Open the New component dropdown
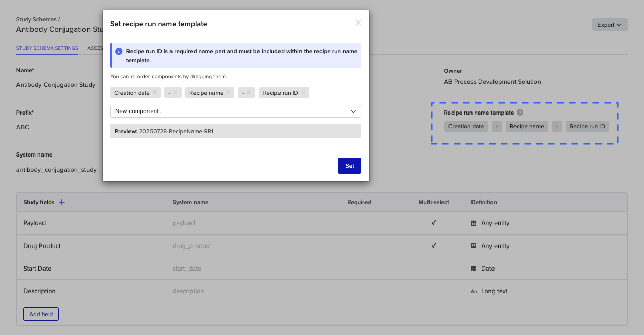 (235, 111)
